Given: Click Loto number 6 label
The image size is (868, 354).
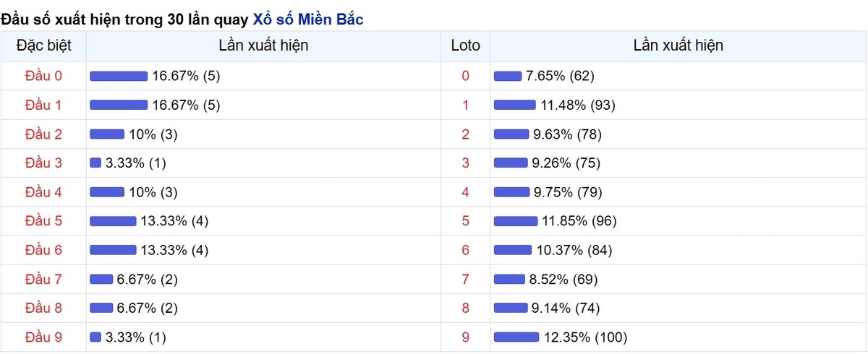Looking at the screenshot, I should [465, 250].
